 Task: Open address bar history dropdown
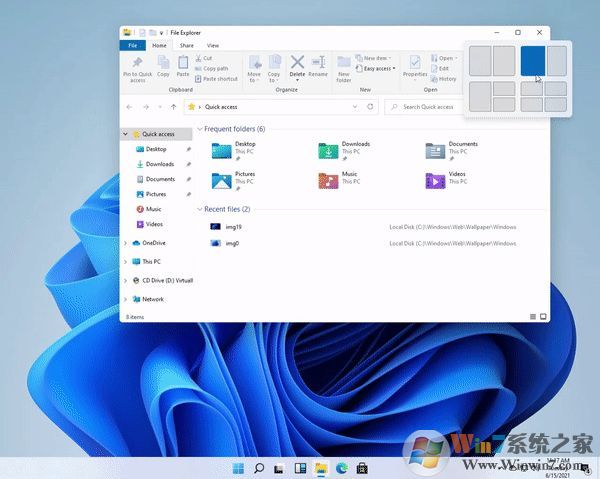pyautogui.click(x=355, y=107)
